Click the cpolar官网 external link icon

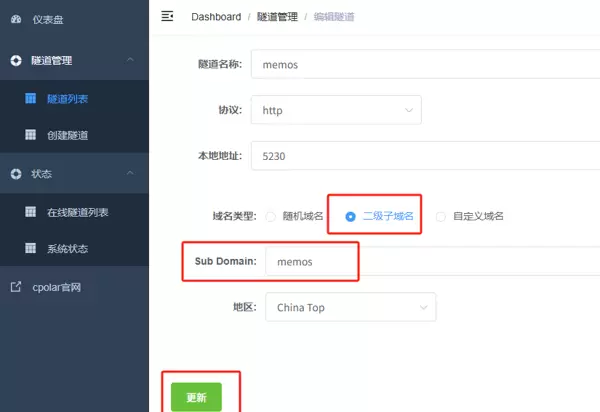[x=16, y=287]
